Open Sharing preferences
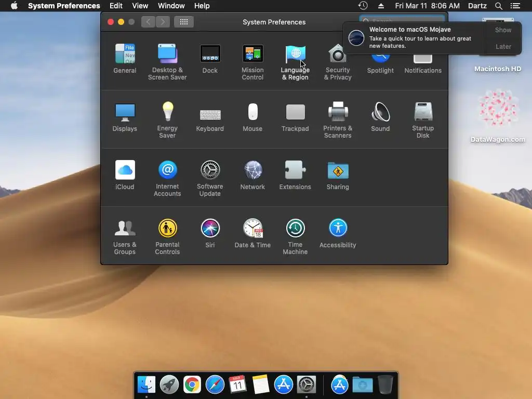 tap(338, 175)
